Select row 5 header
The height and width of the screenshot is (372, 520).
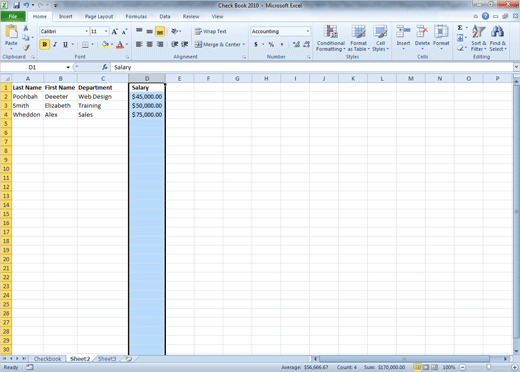click(6, 124)
